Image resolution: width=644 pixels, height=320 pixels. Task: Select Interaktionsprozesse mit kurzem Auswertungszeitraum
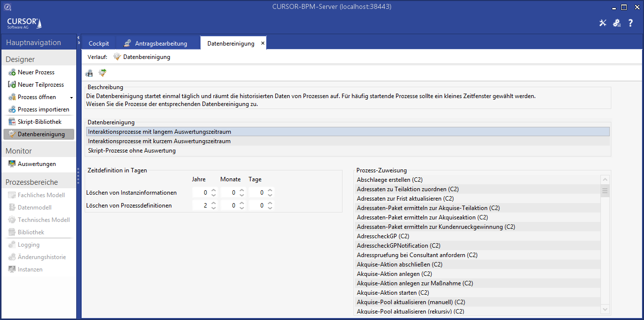[159, 141]
